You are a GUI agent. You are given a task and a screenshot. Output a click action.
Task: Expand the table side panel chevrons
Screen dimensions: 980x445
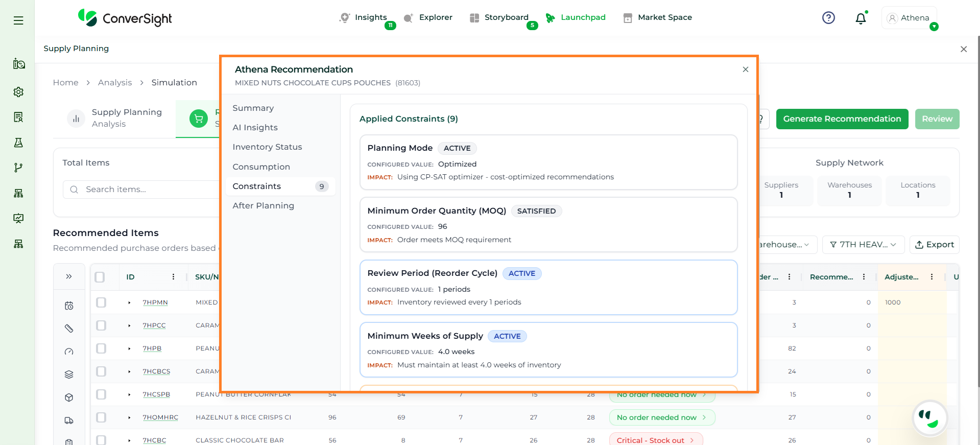69,277
